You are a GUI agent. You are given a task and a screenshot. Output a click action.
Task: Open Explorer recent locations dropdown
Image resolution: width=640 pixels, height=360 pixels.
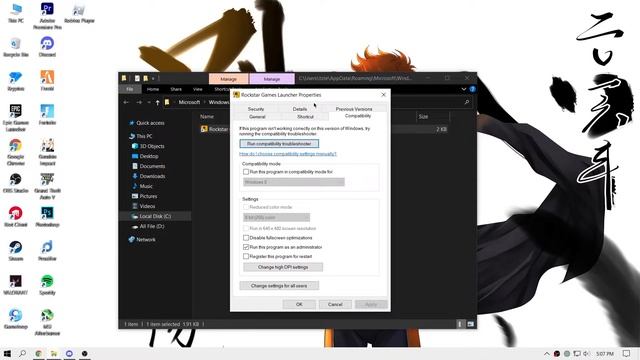[149, 102]
